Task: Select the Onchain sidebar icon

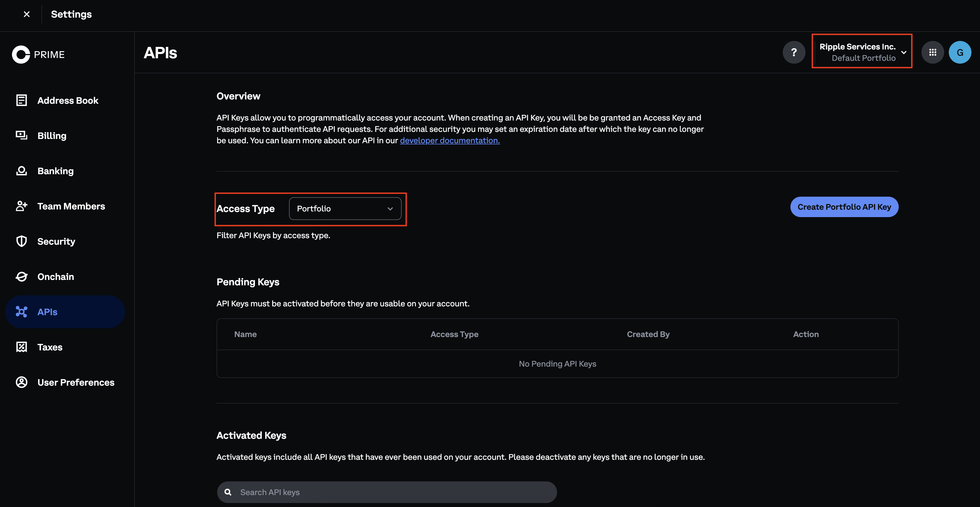Action: tap(21, 276)
